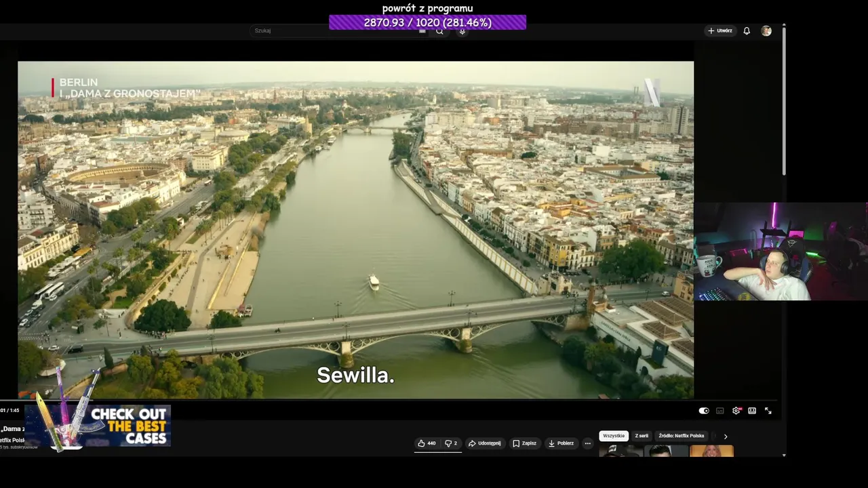Click the Utwórz create button
This screenshot has width=868, height=488.
click(x=720, y=30)
